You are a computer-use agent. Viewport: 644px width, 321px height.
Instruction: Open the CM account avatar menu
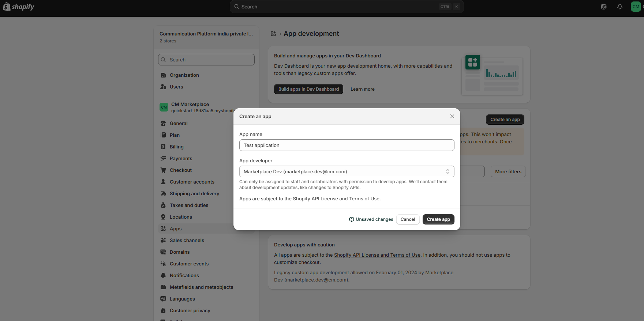(636, 7)
